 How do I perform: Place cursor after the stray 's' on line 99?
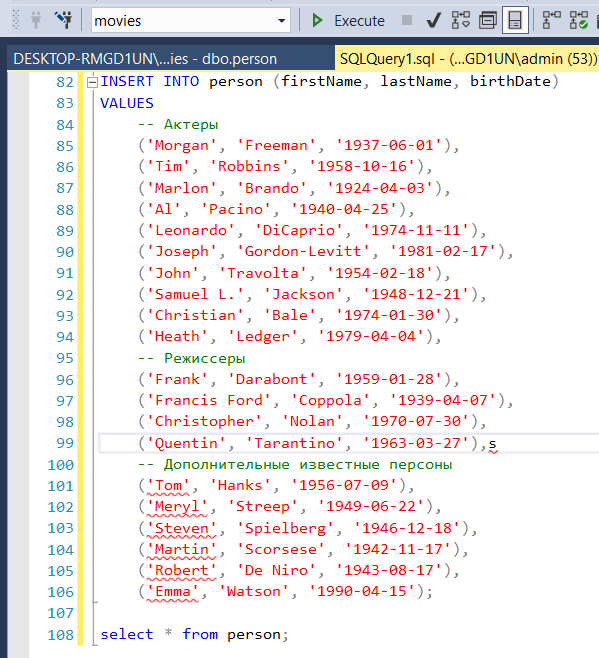click(497, 443)
